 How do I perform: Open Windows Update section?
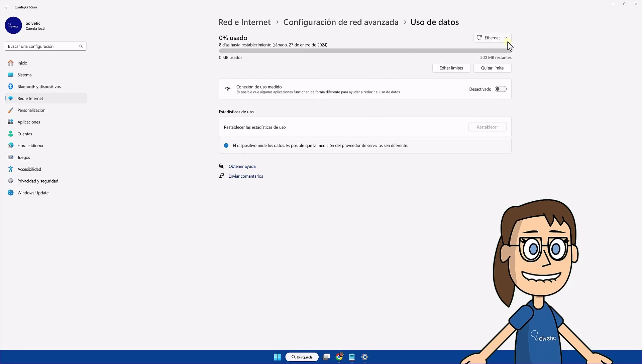tap(45, 193)
